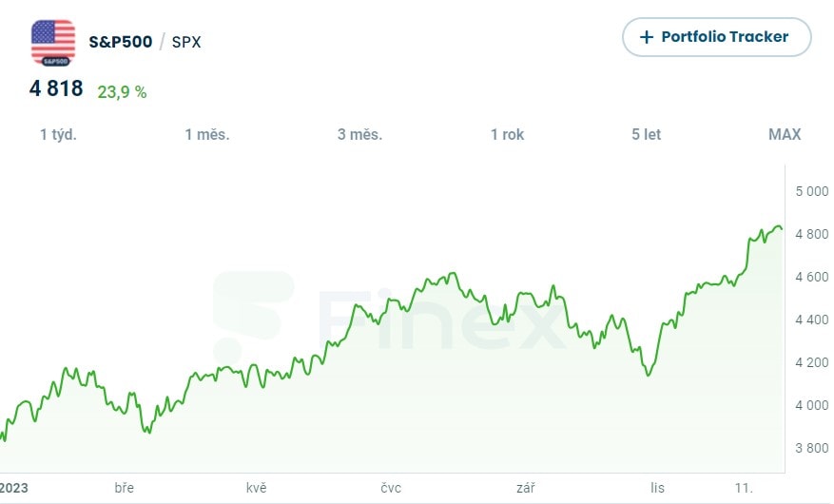The image size is (834, 504).
Task: Click the bře month marker
Action: pyautogui.click(x=124, y=488)
